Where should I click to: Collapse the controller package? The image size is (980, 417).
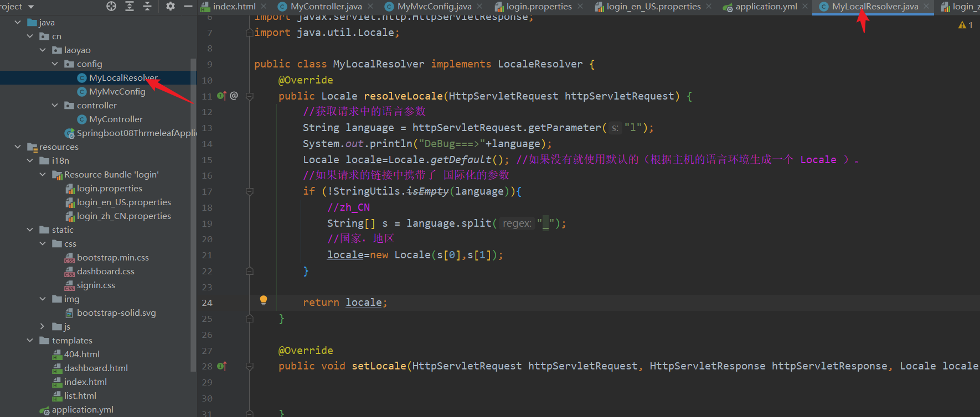point(55,105)
